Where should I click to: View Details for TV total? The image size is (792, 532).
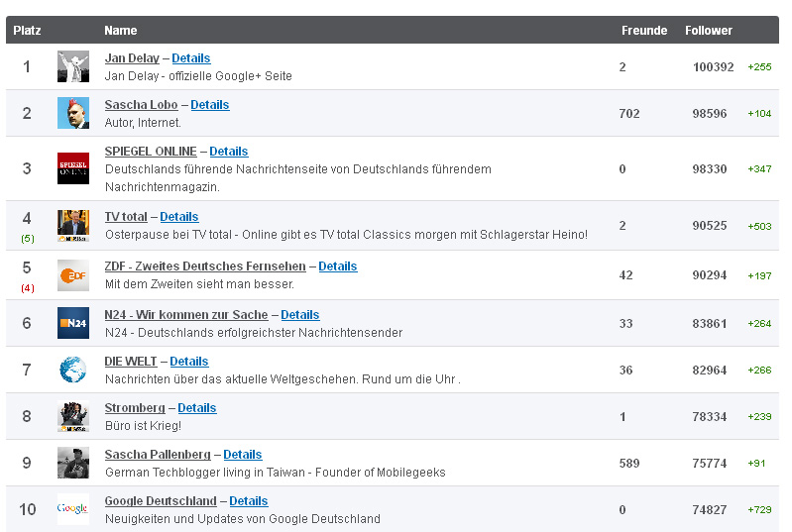(179, 217)
